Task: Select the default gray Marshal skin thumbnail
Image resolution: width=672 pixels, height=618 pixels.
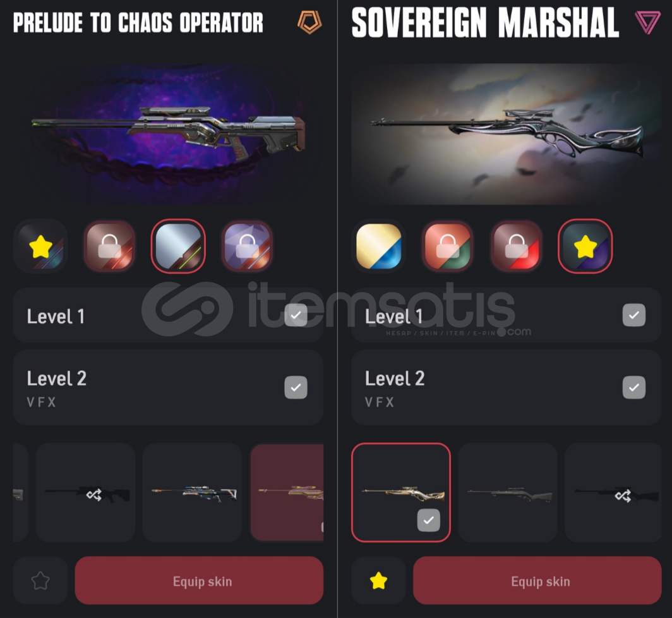Action: [508, 492]
